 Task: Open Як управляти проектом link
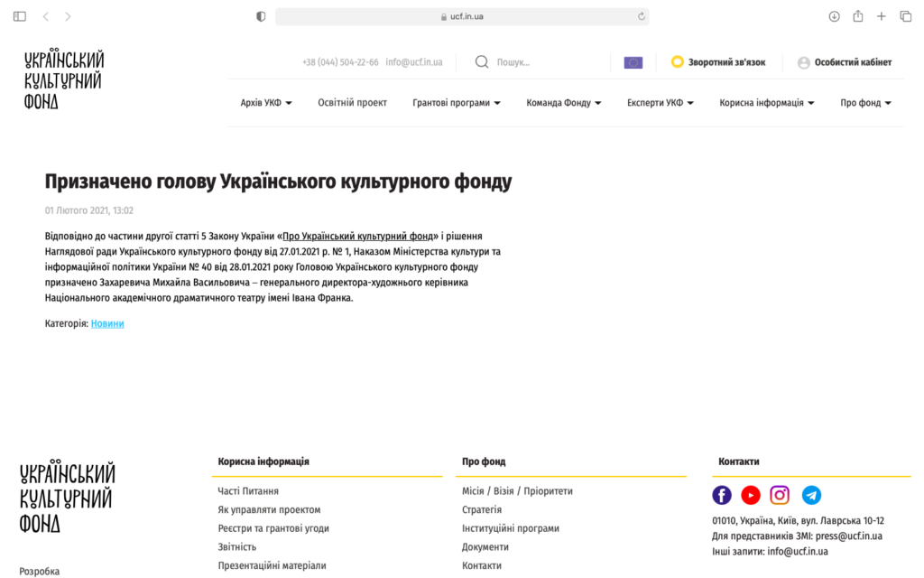[269, 509]
